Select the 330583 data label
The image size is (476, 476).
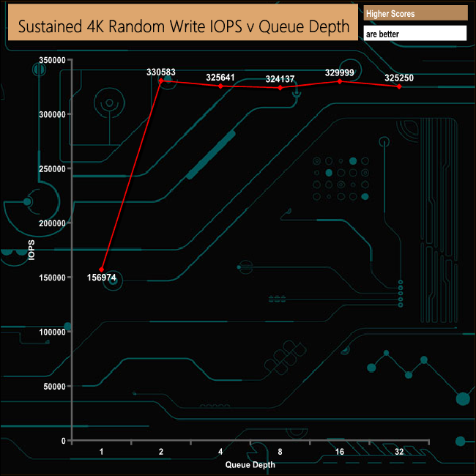161,72
